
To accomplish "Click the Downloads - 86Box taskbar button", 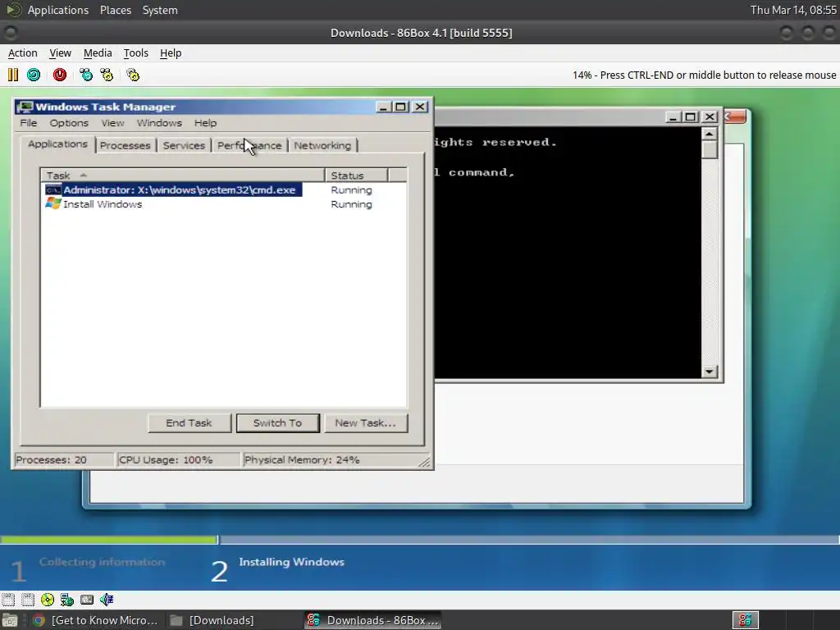I will click(373, 620).
